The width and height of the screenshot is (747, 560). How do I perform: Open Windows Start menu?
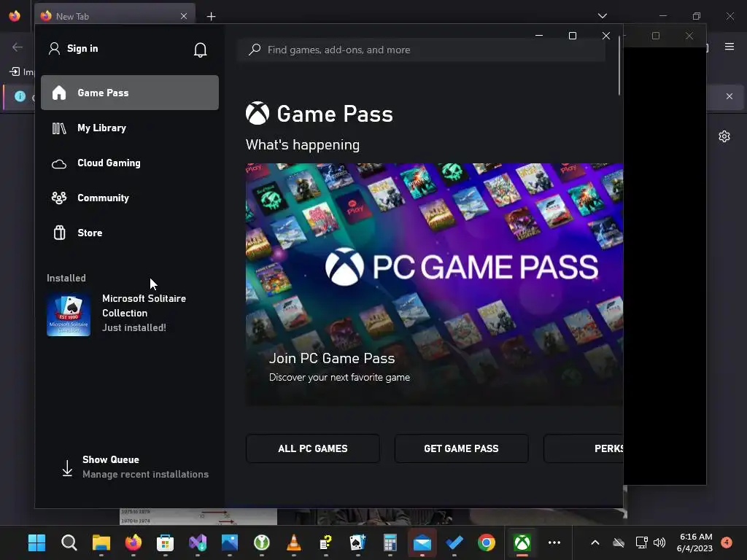36,542
